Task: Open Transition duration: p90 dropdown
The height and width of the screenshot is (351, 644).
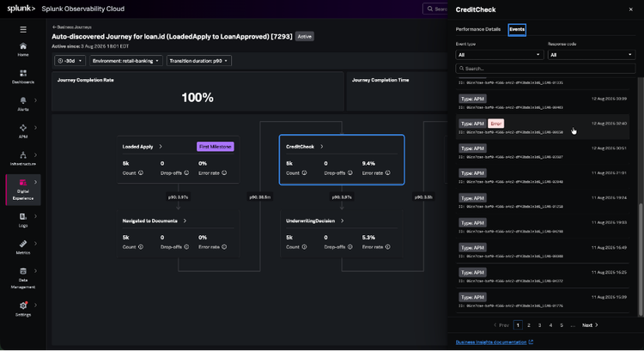Action: pos(199,61)
